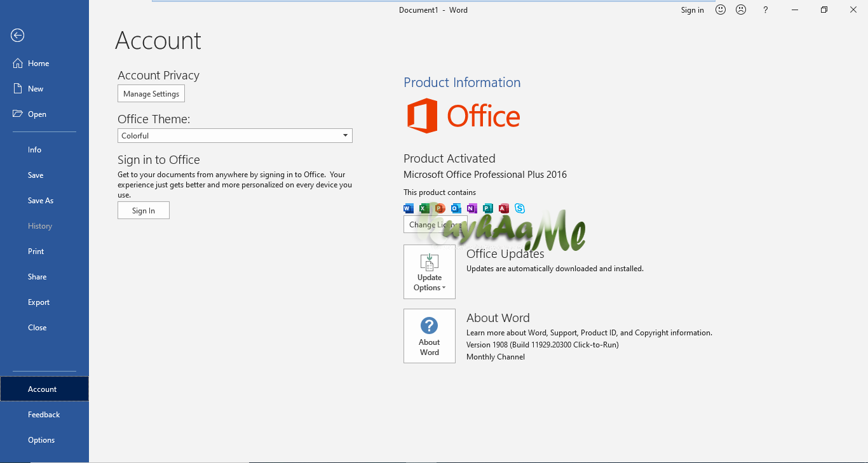Viewport: 868px width, 463px height.
Task: Go back using the back arrow icon
Action: point(18,36)
